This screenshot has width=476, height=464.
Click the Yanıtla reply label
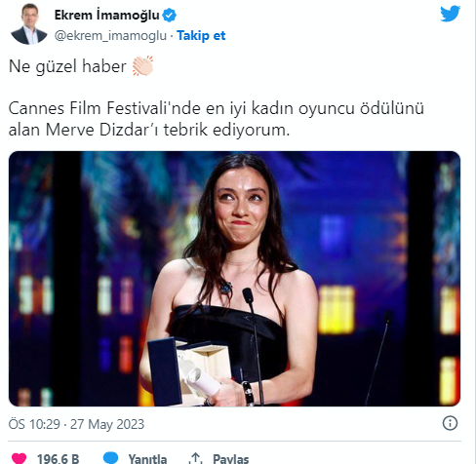147,458
